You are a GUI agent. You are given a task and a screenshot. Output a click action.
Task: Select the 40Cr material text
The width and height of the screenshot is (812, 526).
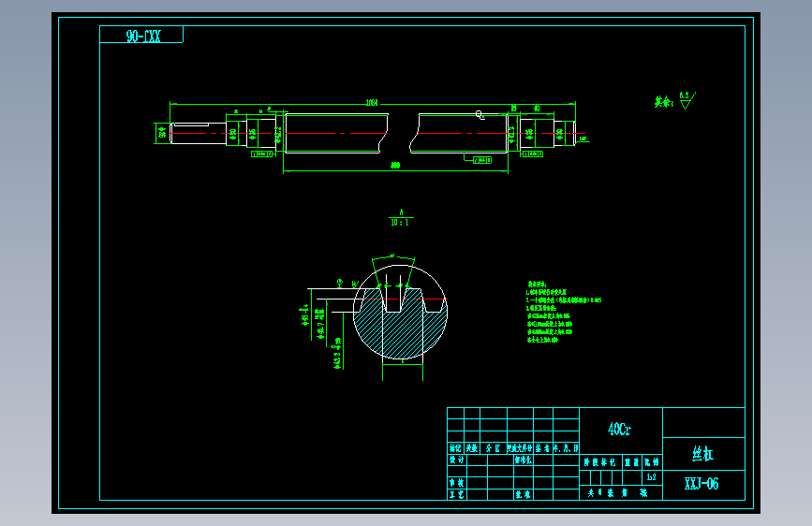619,430
